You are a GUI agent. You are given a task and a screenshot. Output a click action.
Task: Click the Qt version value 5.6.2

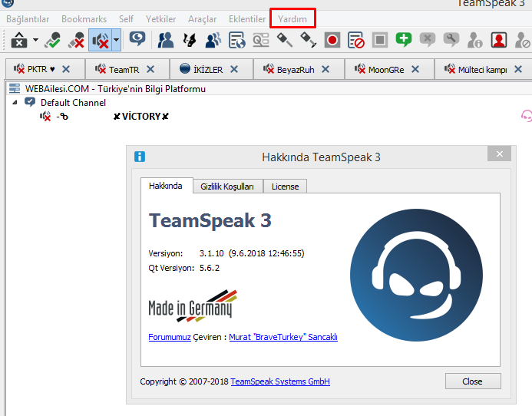[x=210, y=268]
